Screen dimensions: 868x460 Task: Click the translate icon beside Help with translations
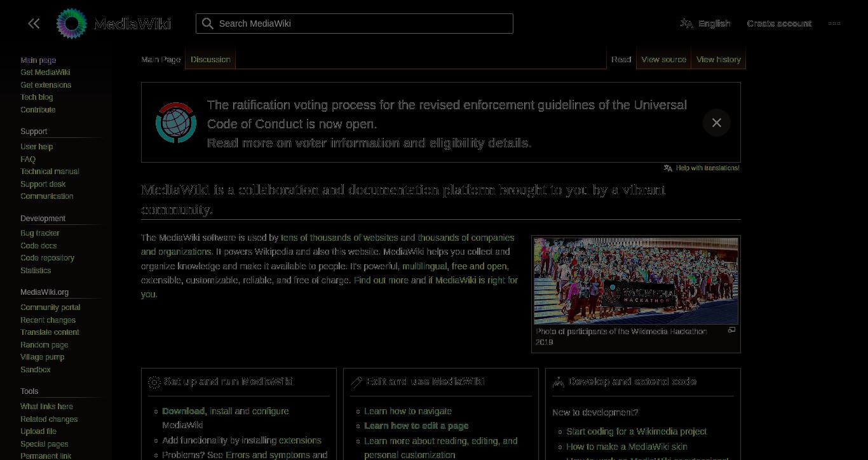668,168
